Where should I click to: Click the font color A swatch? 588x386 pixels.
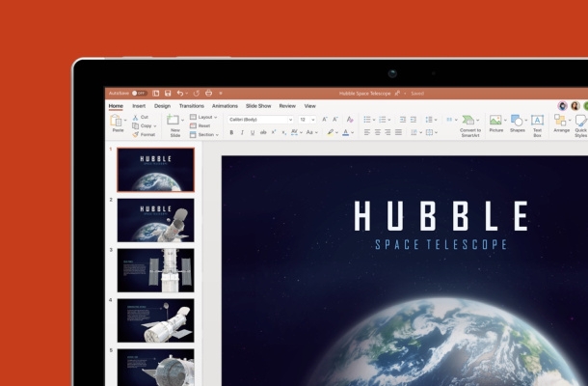pos(346,132)
